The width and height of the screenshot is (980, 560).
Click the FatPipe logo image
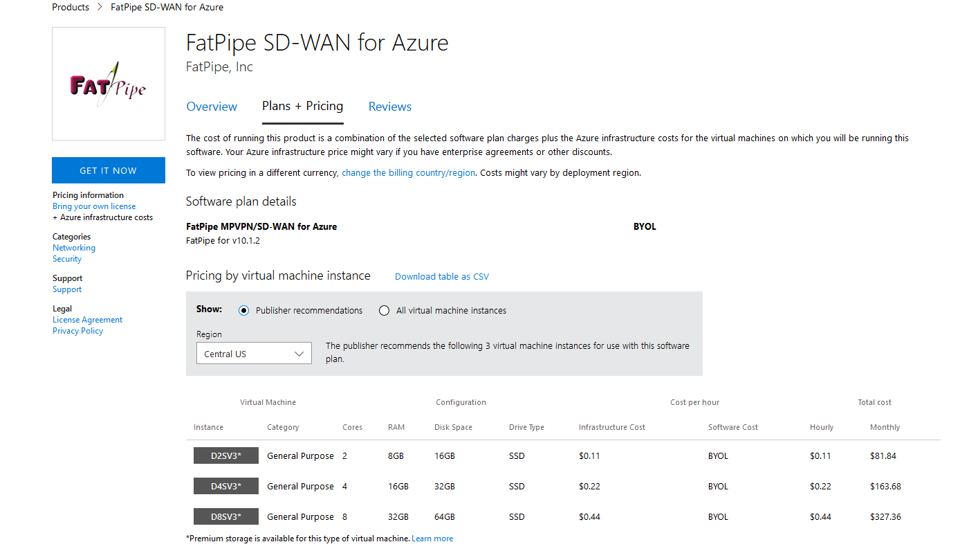pyautogui.click(x=109, y=84)
